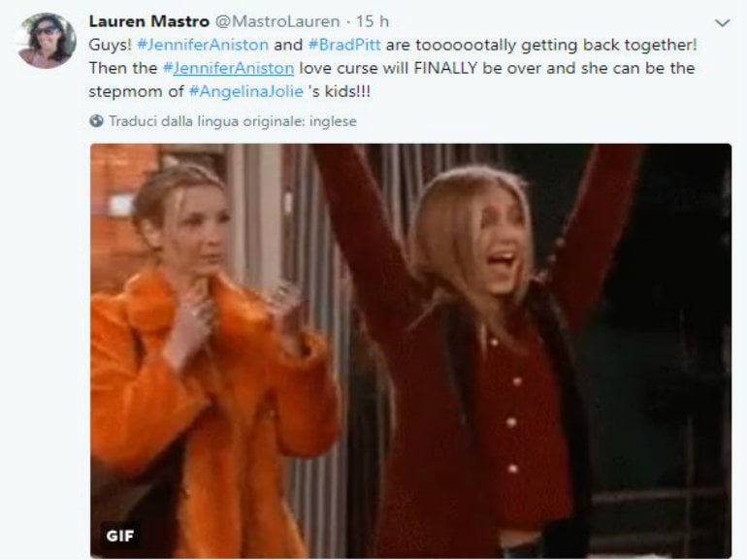Click the GIF badge on the image
Viewport: 747px width, 560px height.
coord(119,536)
